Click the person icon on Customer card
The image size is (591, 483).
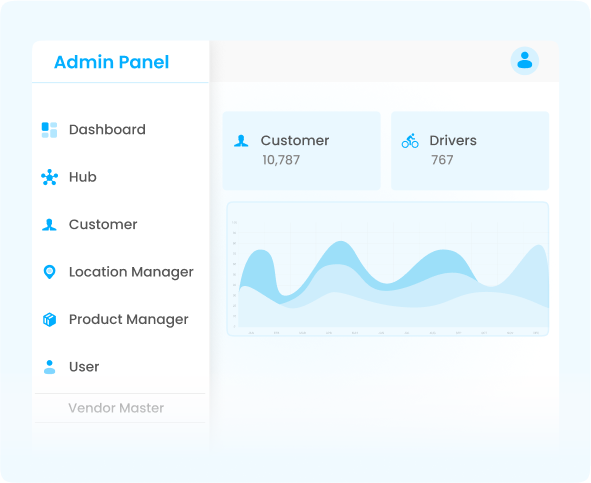coord(241,141)
